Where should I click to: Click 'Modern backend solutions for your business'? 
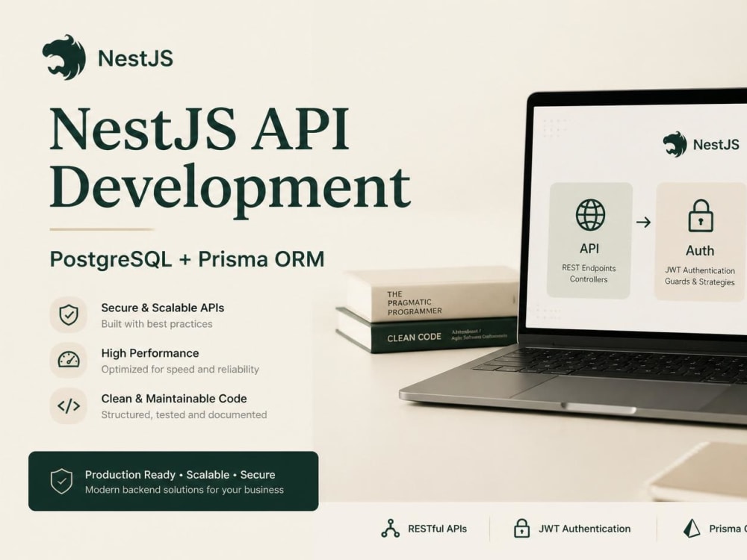[x=185, y=490]
